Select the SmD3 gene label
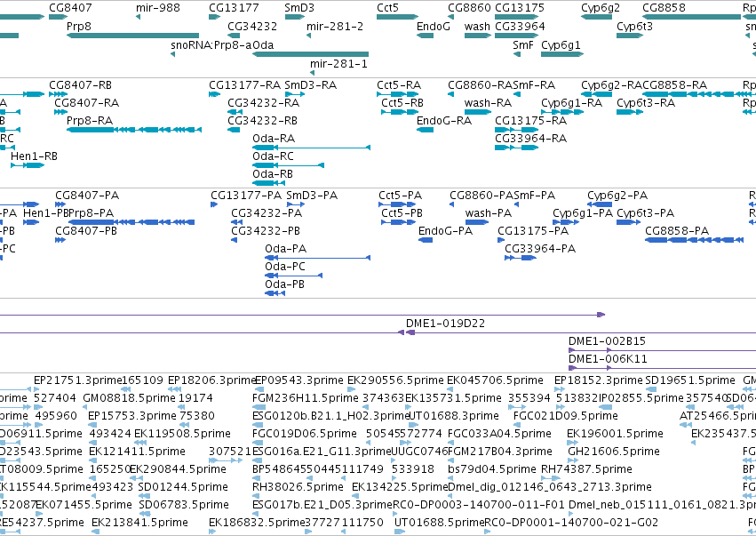756x536 pixels. pos(299,8)
